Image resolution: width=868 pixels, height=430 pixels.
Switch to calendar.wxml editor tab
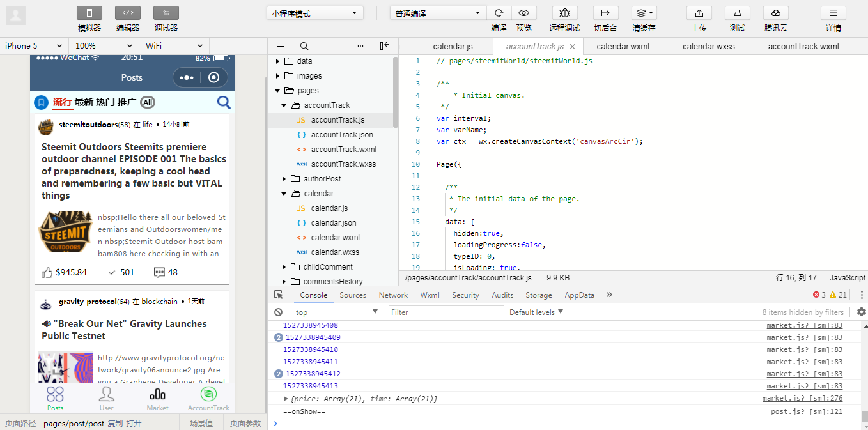[623, 46]
